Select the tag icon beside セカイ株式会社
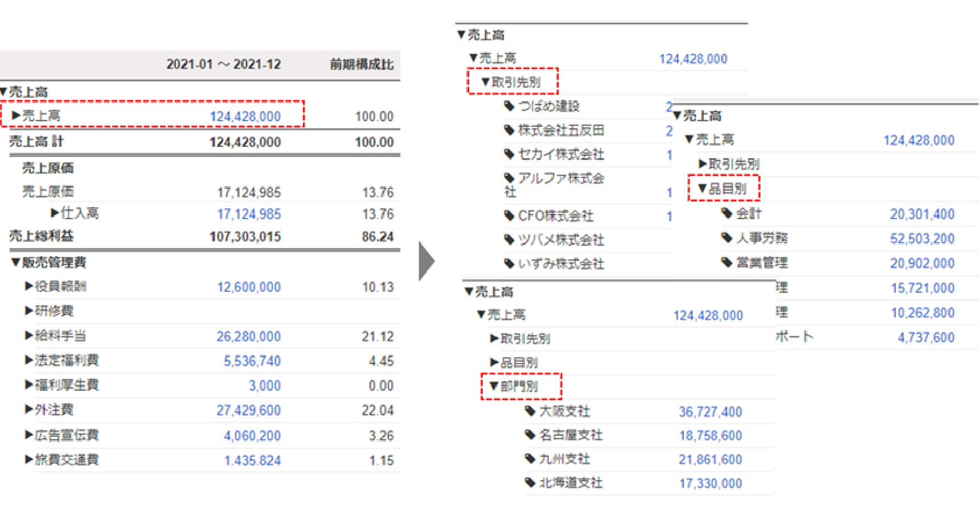Viewport: 980px width, 524px height. 510,154
